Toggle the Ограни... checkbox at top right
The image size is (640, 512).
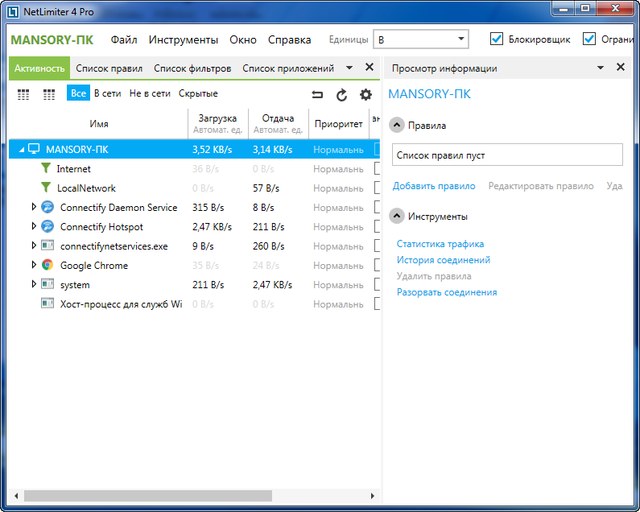589,39
